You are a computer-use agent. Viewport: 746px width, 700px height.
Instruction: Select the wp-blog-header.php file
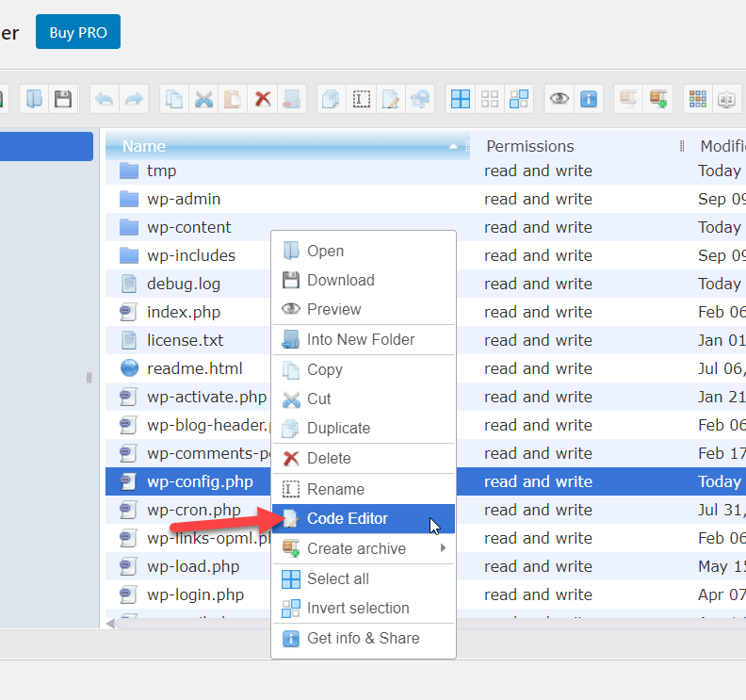208,425
